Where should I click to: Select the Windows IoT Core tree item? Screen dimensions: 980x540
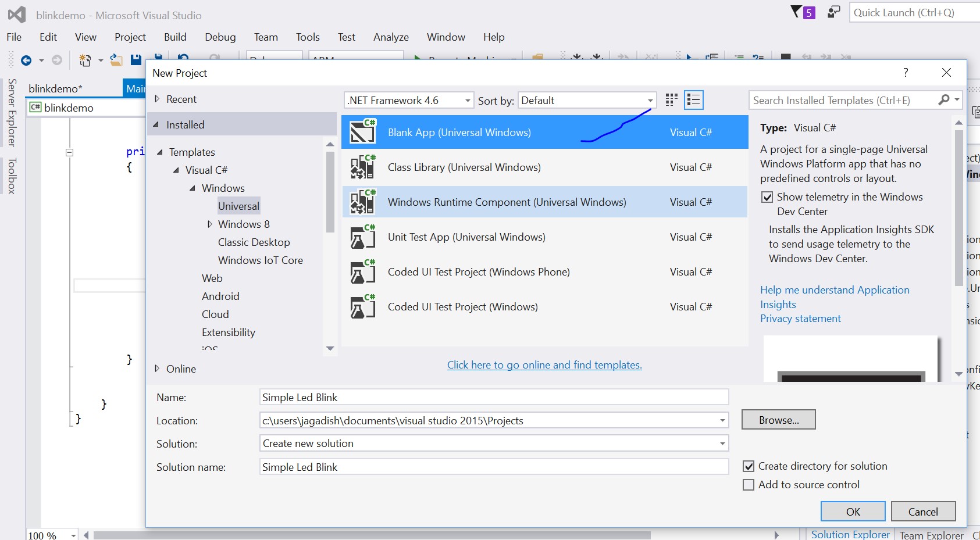tap(261, 260)
